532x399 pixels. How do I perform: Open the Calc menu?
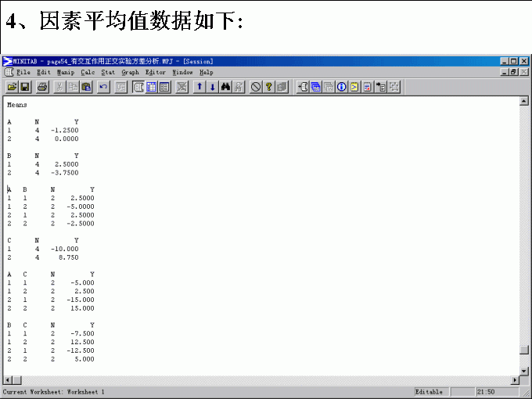[88, 72]
